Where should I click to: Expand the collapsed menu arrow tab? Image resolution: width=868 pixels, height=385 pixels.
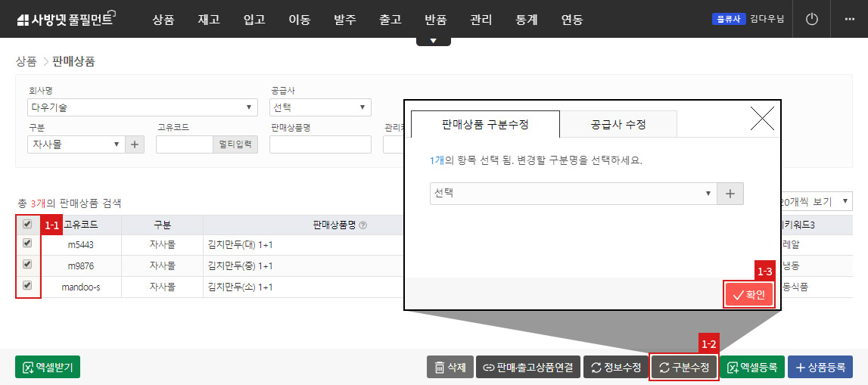pyautogui.click(x=434, y=41)
